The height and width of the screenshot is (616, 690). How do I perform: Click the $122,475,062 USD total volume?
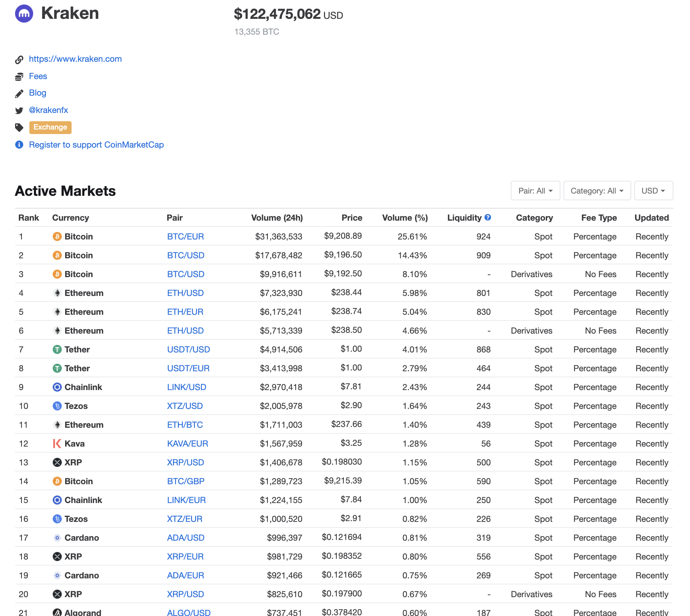point(288,14)
